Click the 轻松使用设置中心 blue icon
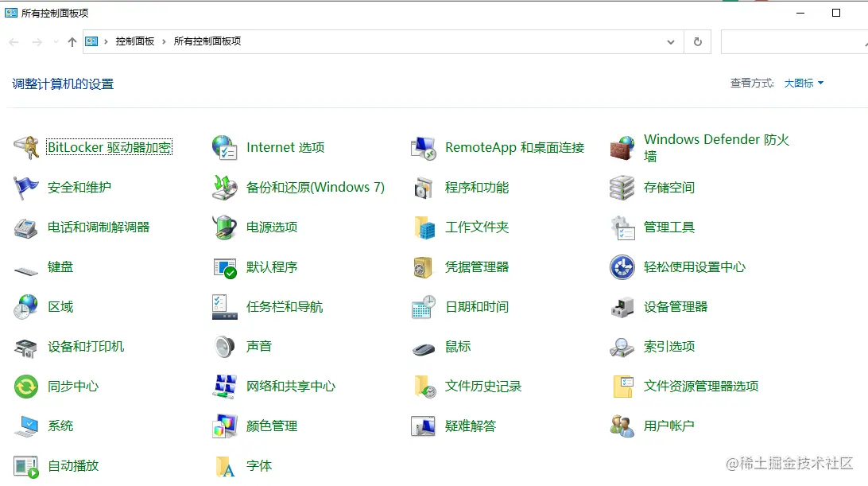This screenshot has height=486, width=868. pos(622,267)
